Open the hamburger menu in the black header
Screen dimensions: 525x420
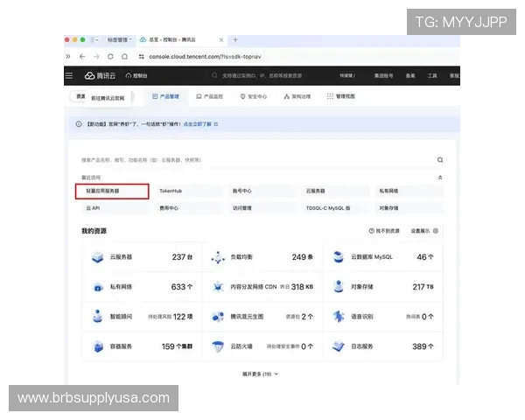(x=69, y=76)
